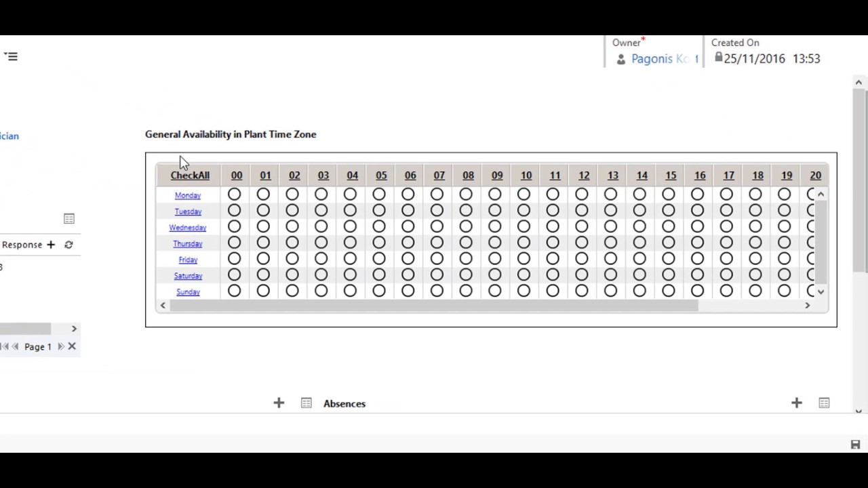Click the Friday row link
Image resolution: width=868 pixels, height=488 pixels.
coord(188,260)
